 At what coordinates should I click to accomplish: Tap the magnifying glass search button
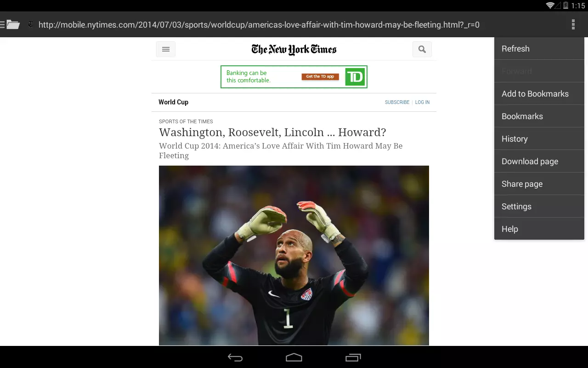pyautogui.click(x=422, y=49)
